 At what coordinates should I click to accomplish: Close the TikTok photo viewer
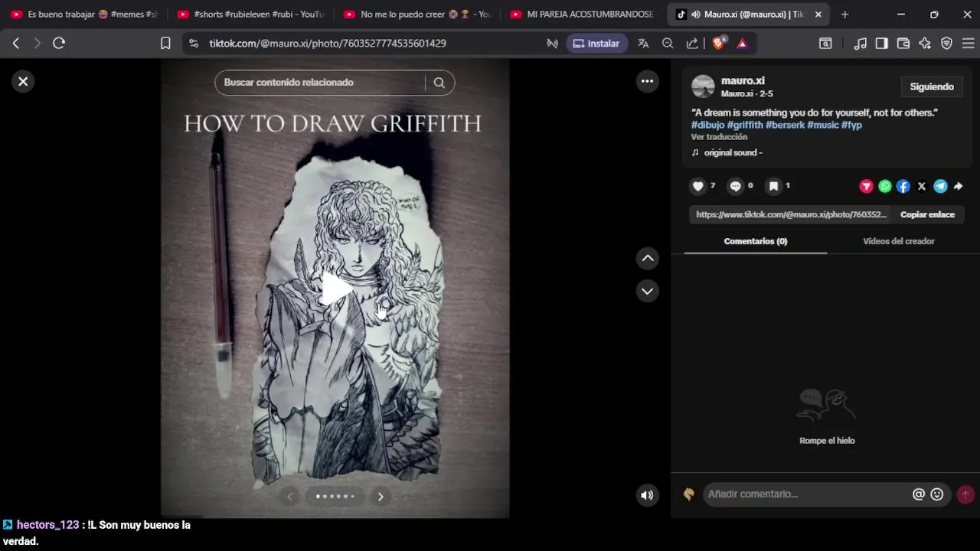pyautogui.click(x=23, y=81)
